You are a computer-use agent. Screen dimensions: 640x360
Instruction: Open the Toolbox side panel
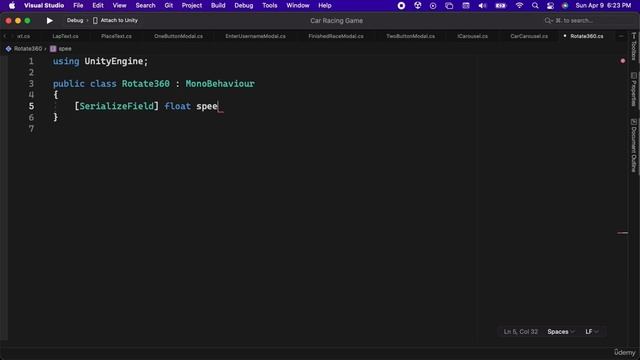[x=633, y=46]
